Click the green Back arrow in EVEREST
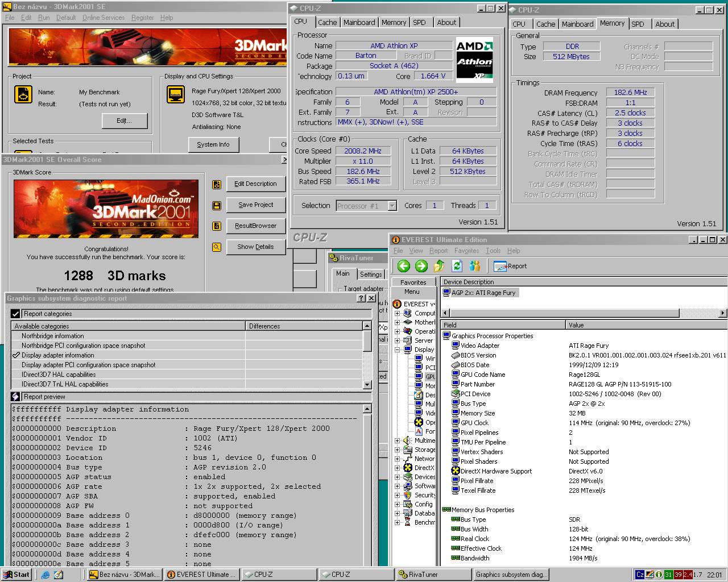 [x=404, y=265]
